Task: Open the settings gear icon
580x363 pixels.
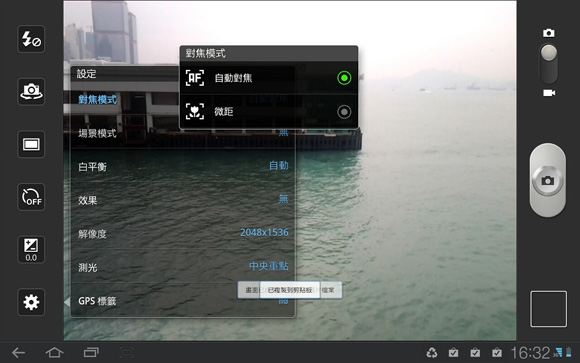Action: click(31, 302)
